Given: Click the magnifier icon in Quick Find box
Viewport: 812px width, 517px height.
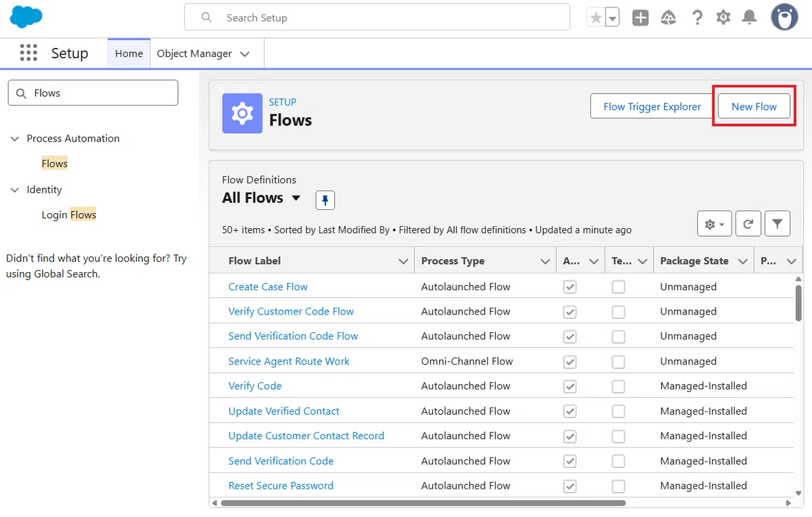Looking at the screenshot, I should pyautogui.click(x=22, y=93).
